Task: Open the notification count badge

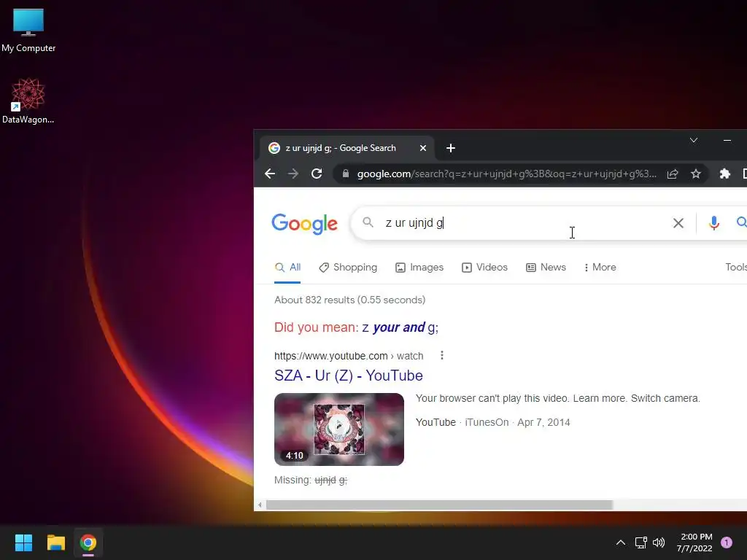Action: click(726, 542)
